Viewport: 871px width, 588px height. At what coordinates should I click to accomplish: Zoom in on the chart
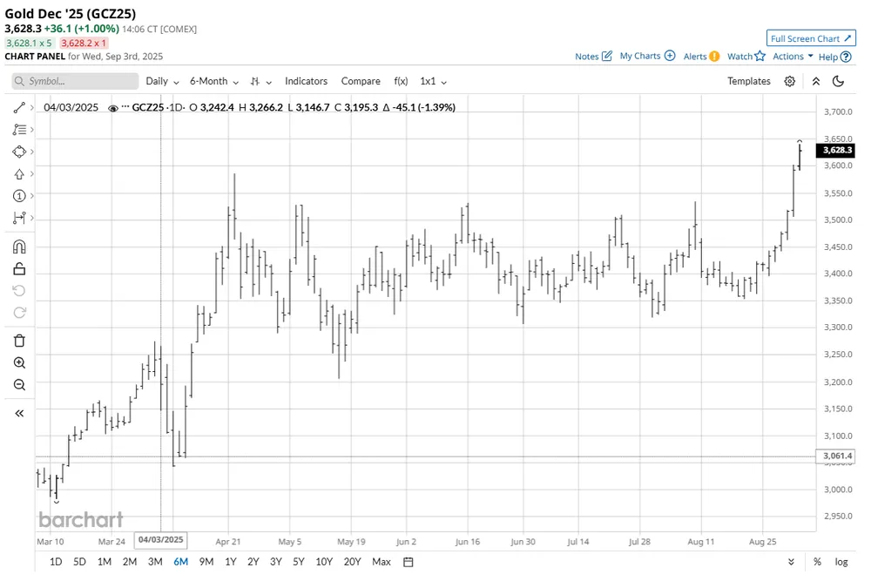[19, 362]
